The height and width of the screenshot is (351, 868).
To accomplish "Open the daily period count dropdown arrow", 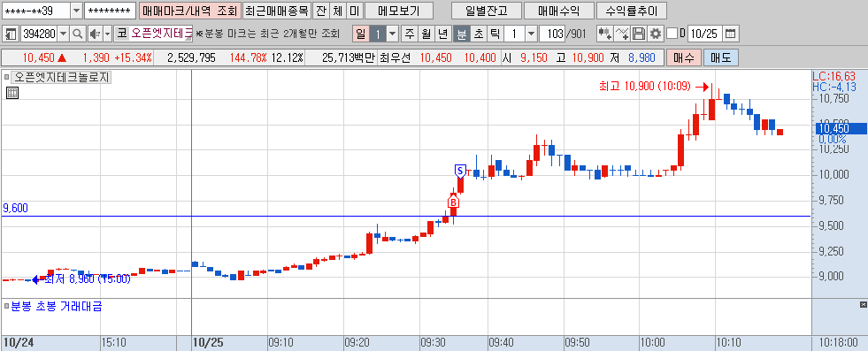I will pos(393,34).
